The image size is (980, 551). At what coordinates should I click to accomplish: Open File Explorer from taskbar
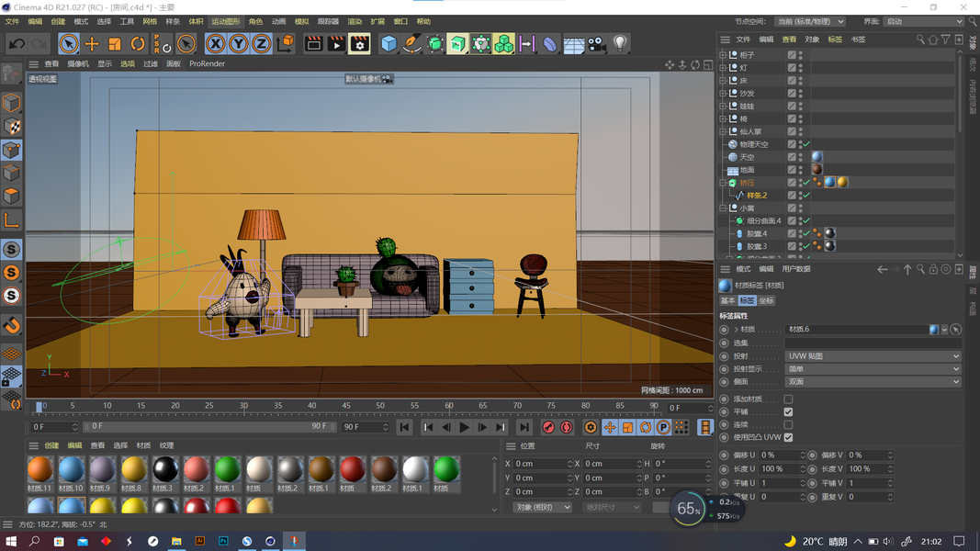176,541
